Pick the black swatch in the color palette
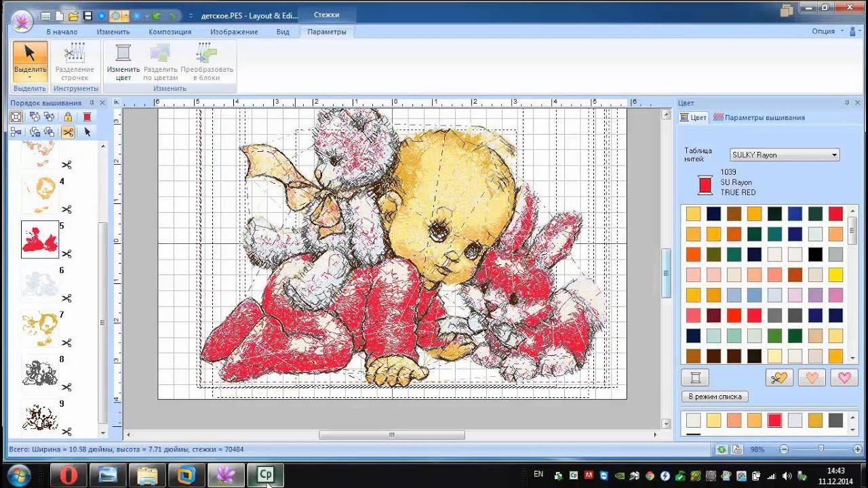Viewport: 868px width, 488px height. [x=815, y=254]
